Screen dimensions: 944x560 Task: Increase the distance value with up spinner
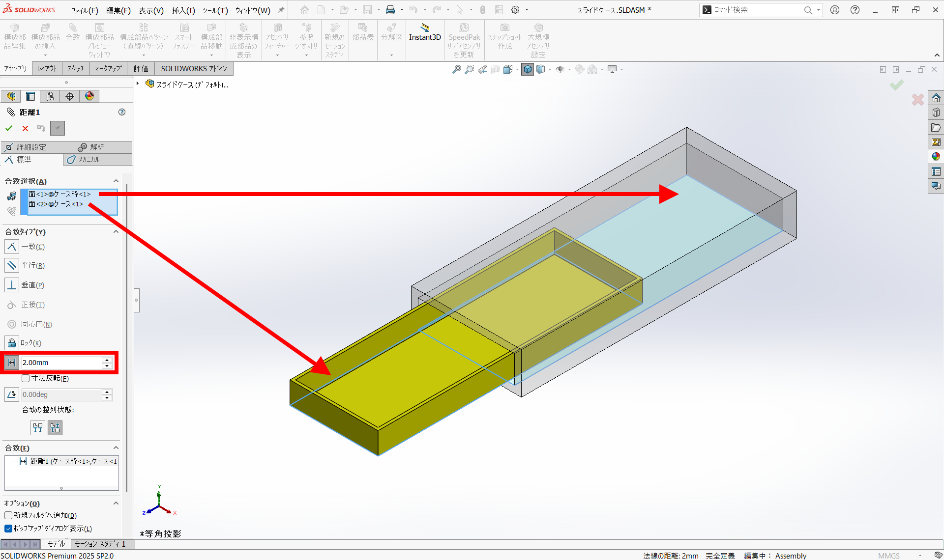107,360
